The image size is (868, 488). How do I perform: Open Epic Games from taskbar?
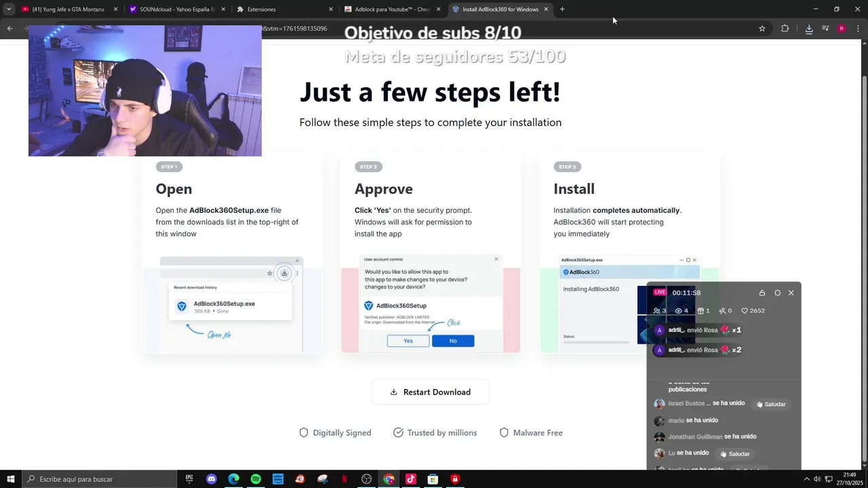(189, 479)
